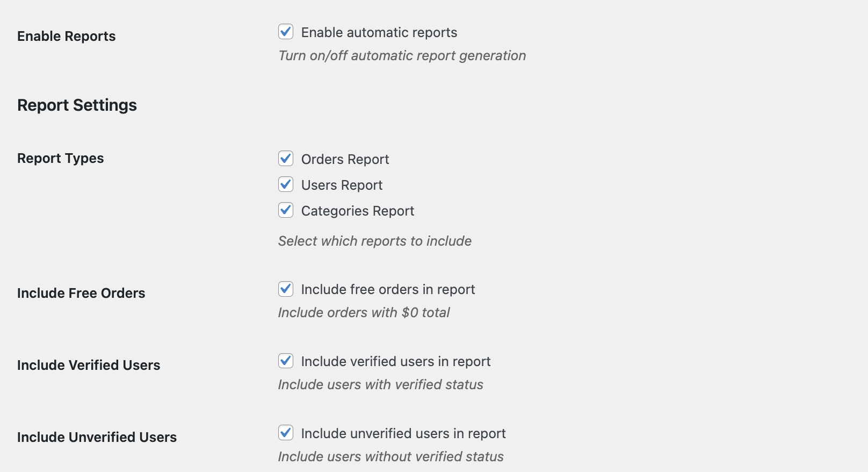Click the "Users Report" label text

[x=342, y=185]
